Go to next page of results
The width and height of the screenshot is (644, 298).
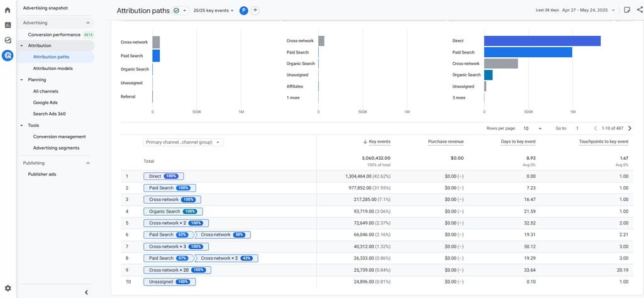pyautogui.click(x=630, y=128)
